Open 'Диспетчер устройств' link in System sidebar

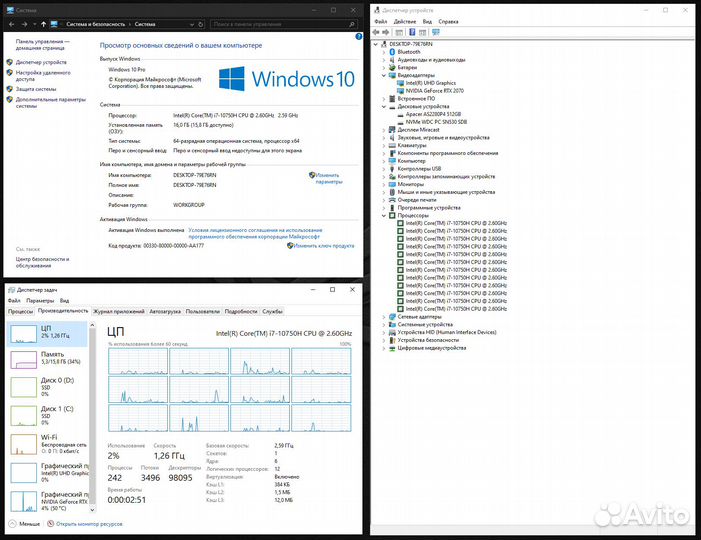[x=42, y=62]
